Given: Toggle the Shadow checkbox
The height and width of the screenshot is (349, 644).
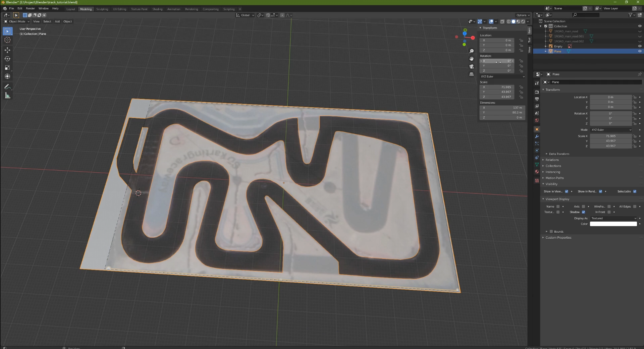Looking at the screenshot, I should pos(583,212).
